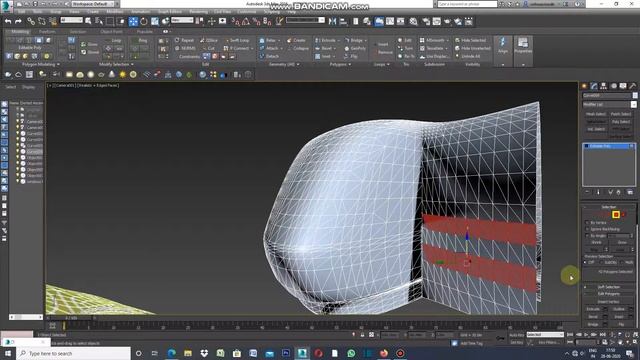The height and width of the screenshot is (360, 640).
Task: Click the sun light icon in toolbar
Action: coord(122,75)
